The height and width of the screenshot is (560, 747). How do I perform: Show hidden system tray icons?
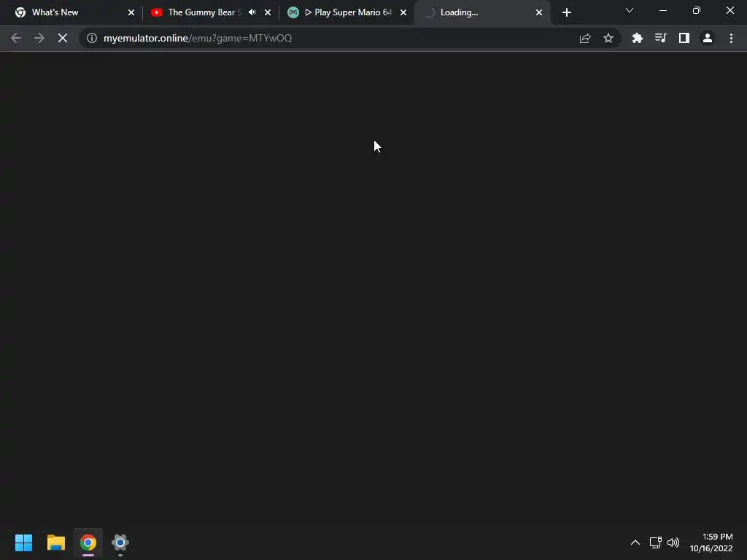(x=635, y=542)
